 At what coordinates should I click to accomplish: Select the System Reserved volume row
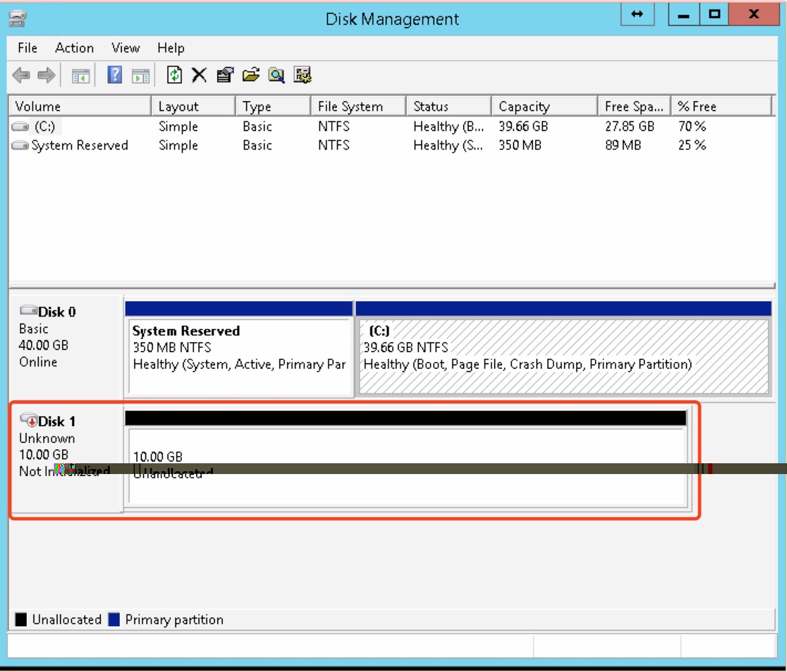(x=81, y=145)
